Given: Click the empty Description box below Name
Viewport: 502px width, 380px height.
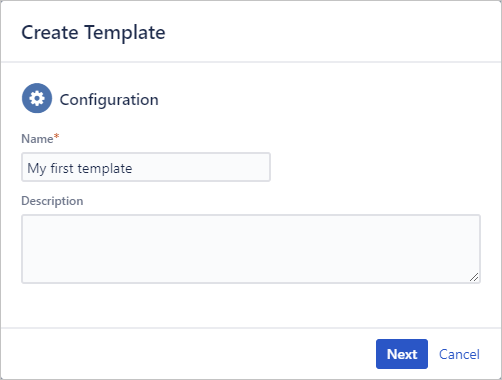Looking at the screenshot, I should 251,249.
